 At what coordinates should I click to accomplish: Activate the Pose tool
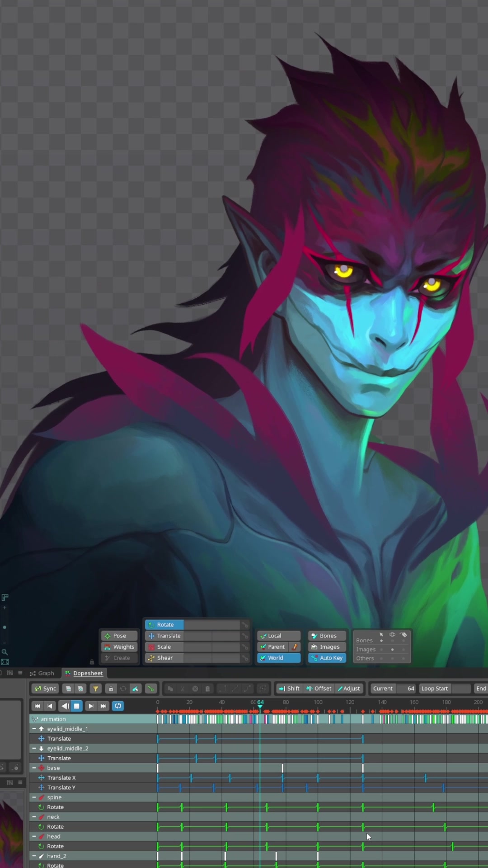[x=119, y=636]
